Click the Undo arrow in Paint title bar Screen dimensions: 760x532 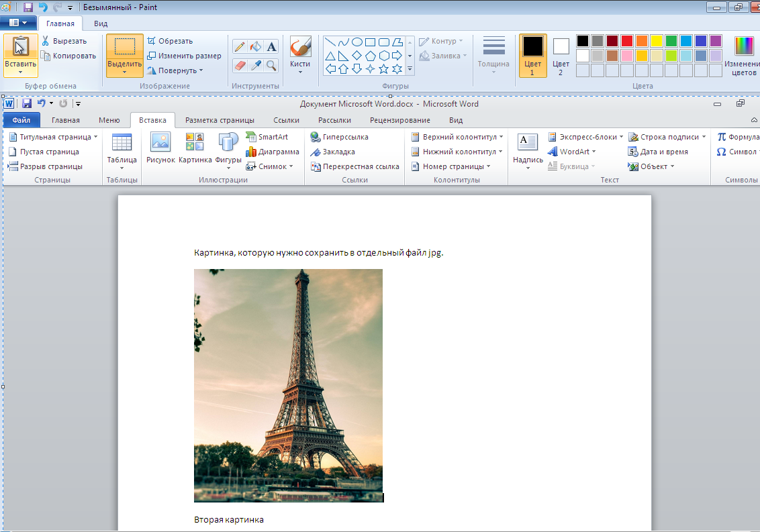coord(43,7)
